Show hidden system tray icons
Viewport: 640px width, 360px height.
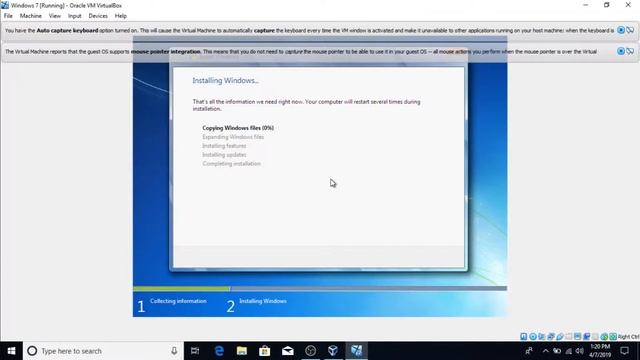pyautogui.click(x=546, y=351)
